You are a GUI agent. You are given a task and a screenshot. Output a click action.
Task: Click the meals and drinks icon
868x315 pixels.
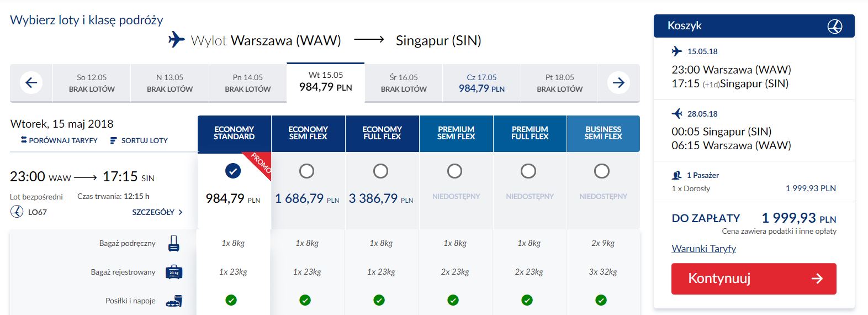(x=174, y=301)
